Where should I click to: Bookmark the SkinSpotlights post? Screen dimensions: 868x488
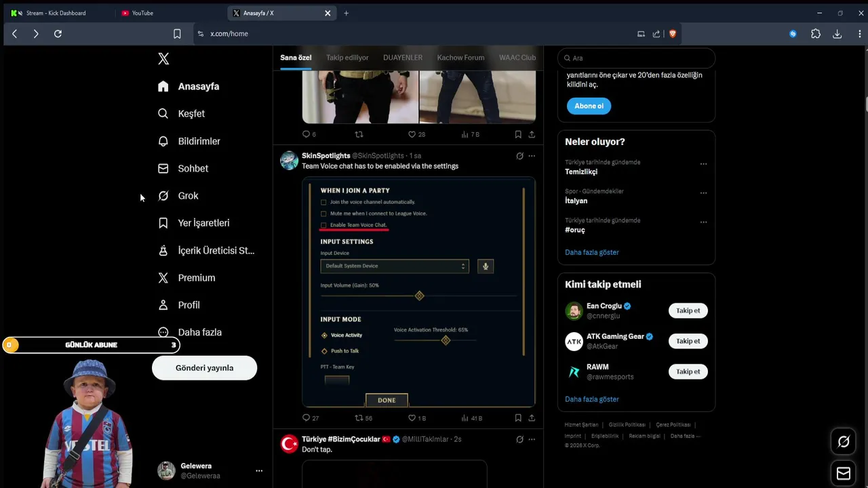(518, 418)
